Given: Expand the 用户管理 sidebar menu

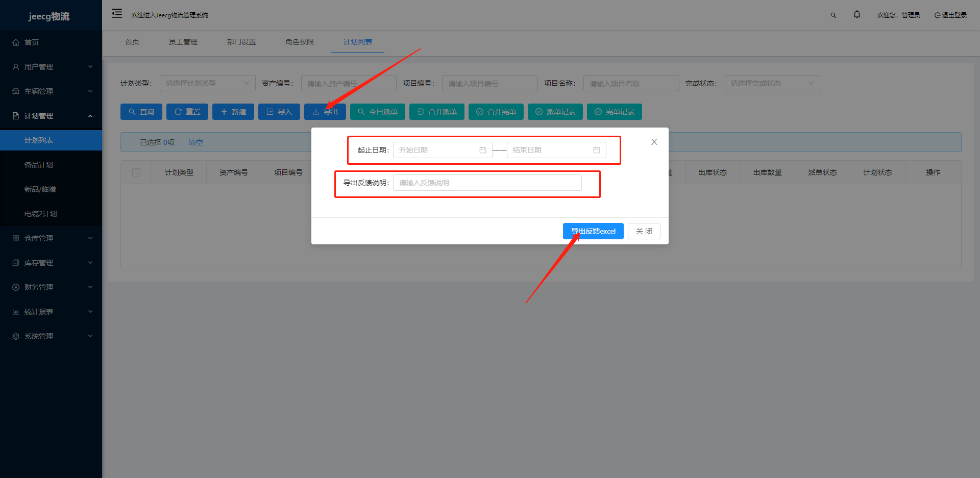Looking at the screenshot, I should pyautogui.click(x=51, y=67).
